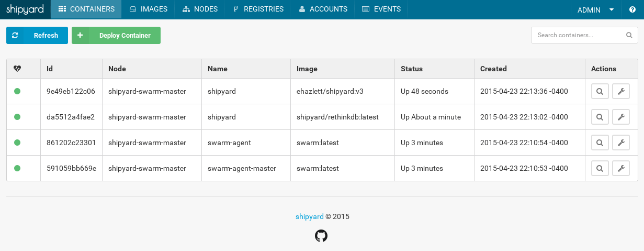Click the Refresh button label
Image resolution: width=644 pixels, height=251 pixels.
(46, 36)
